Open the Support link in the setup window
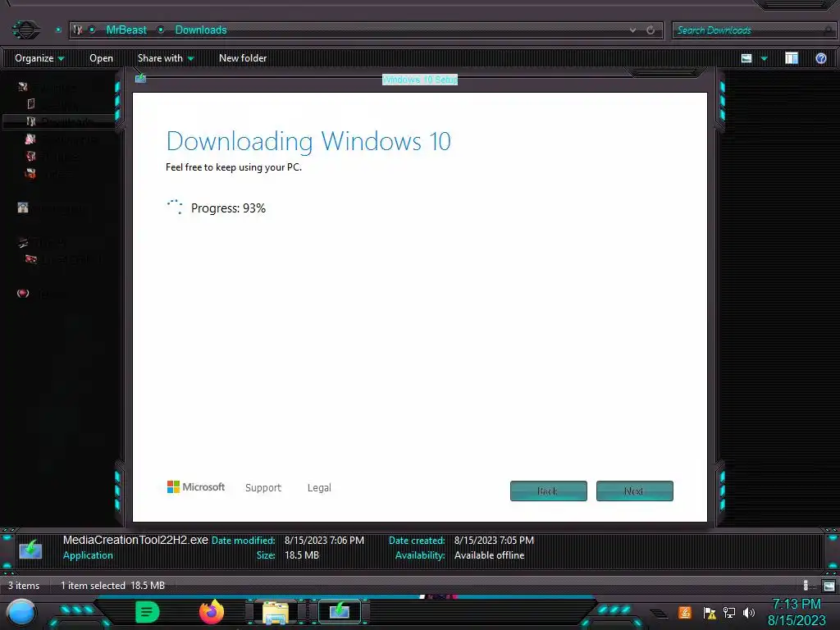Viewport: 840px width, 630px height. [263, 487]
